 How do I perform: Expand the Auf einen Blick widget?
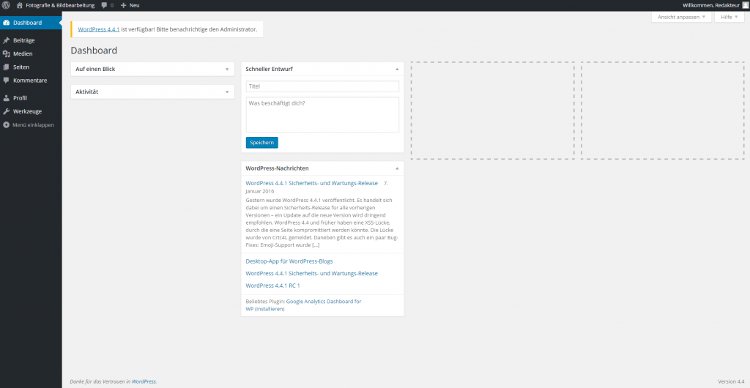click(227, 69)
